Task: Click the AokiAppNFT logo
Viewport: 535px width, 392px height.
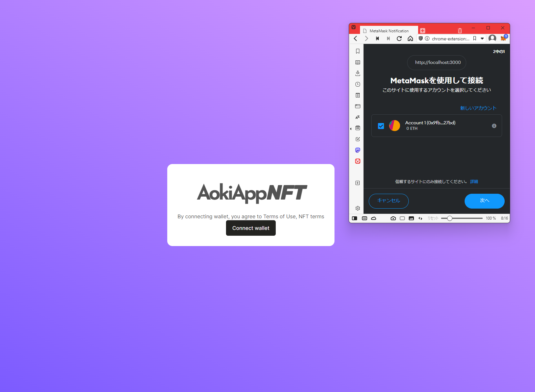Action: pos(252,193)
